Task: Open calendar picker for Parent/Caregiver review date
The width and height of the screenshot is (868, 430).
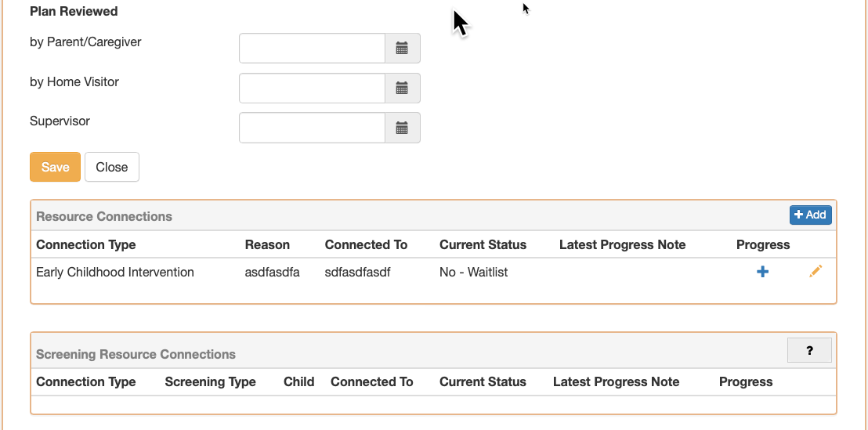Action: [x=403, y=48]
